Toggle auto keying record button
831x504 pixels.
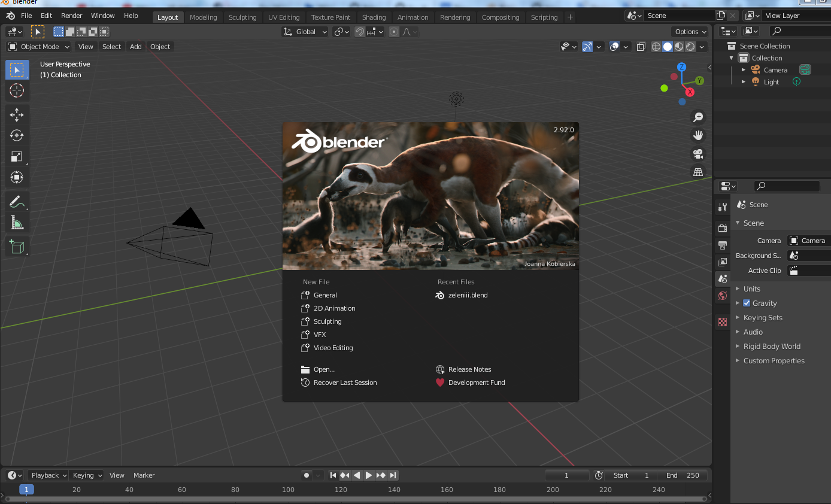tap(307, 475)
